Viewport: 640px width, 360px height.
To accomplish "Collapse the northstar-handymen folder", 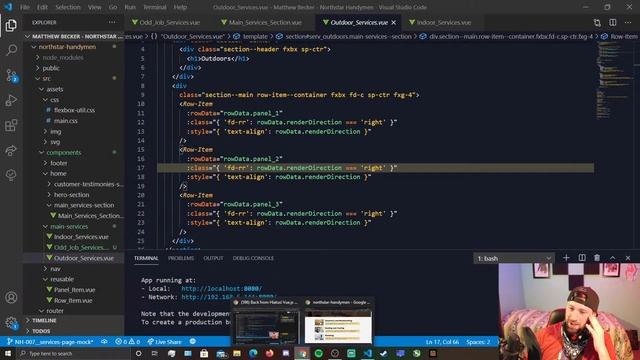I will [x=67, y=47].
